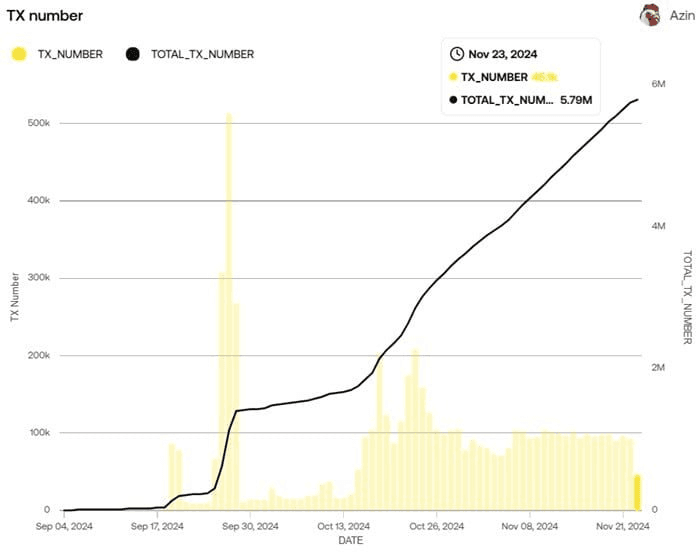
Task: Click the TOTAL_TX_NUMBER legend label
Action: click(x=203, y=54)
